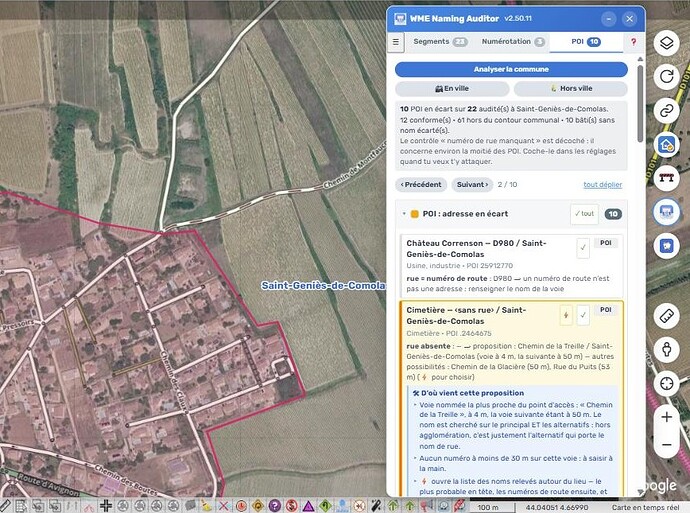Click the coordinates '44.04051 4.66990' readout

click(x=557, y=507)
